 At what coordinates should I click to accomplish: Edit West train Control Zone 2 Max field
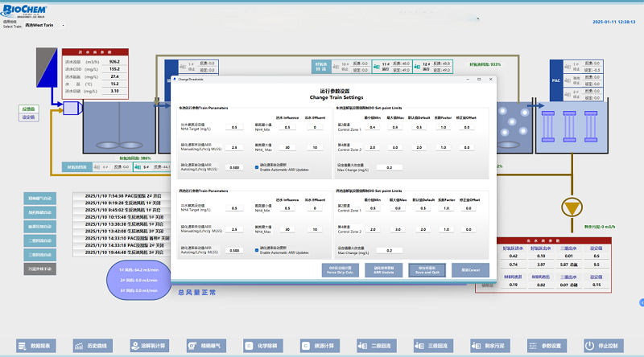click(x=398, y=229)
